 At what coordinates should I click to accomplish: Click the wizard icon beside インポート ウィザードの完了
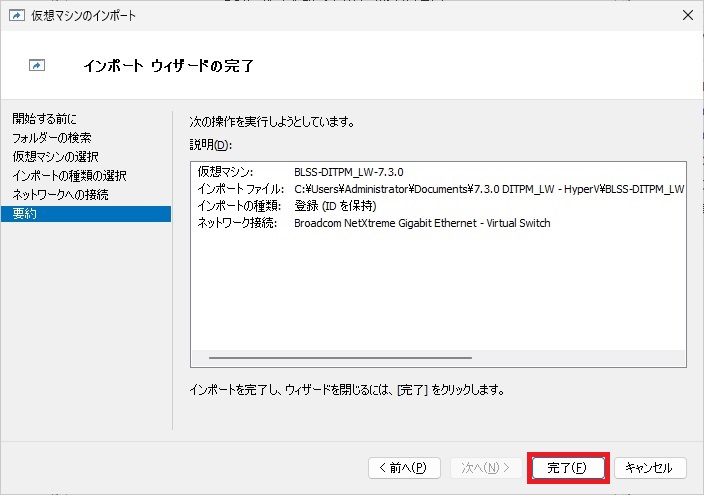(37, 66)
